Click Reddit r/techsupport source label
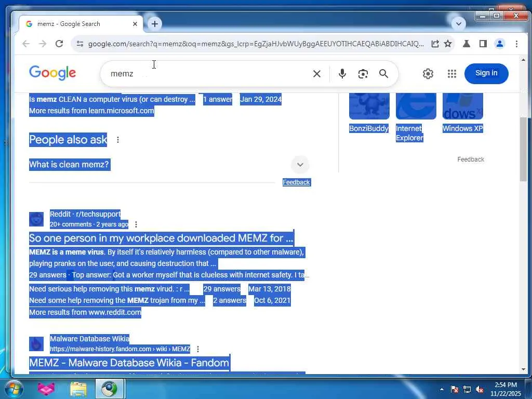This screenshot has width=532, height=399. point(85,214)
